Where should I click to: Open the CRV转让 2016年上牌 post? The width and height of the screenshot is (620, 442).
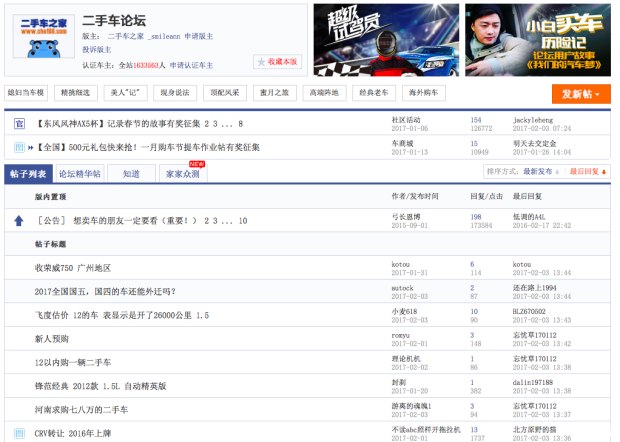point(73,434)
